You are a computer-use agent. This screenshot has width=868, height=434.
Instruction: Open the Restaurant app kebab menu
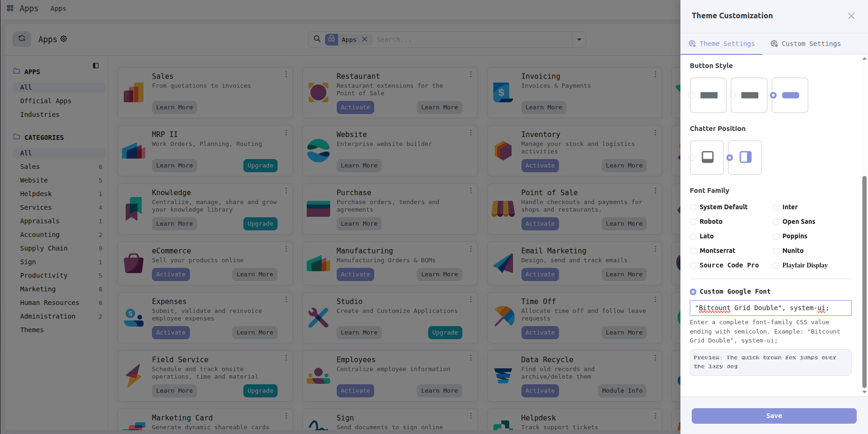471,75
